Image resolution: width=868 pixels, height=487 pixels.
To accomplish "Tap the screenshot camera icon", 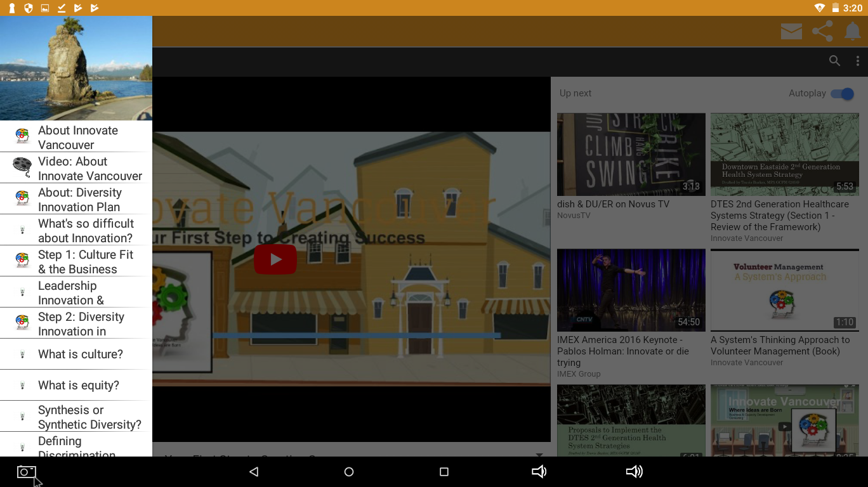I will 26,472.
